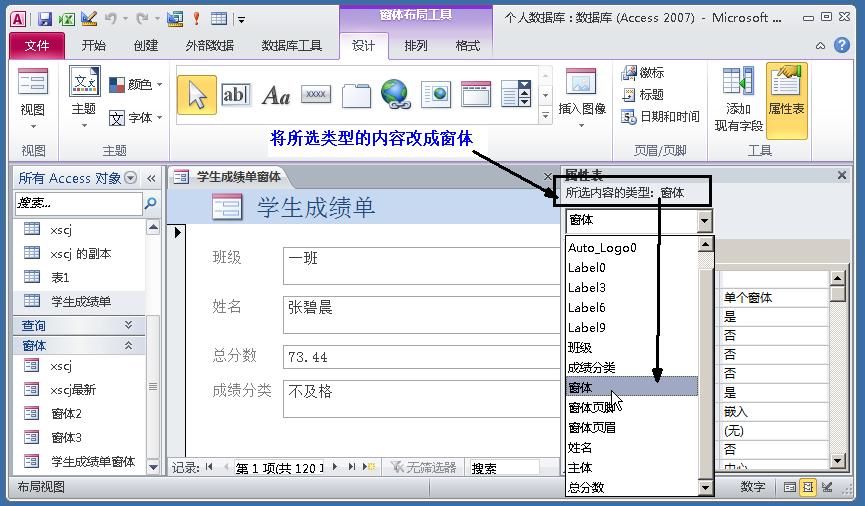Viewport: 865px width, 506px height.
Task: Click 添加现有字段 (Add Existing Fields)
Action: click(738, 99)
